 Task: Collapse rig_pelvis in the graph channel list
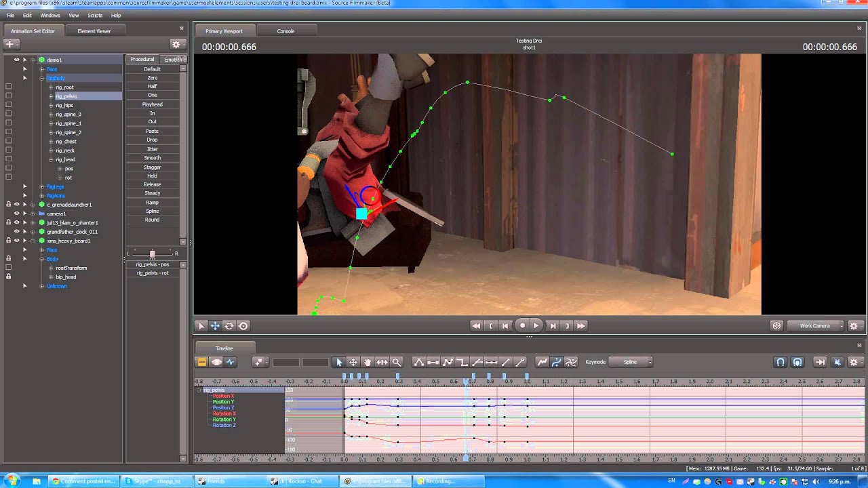coord(199,390)
